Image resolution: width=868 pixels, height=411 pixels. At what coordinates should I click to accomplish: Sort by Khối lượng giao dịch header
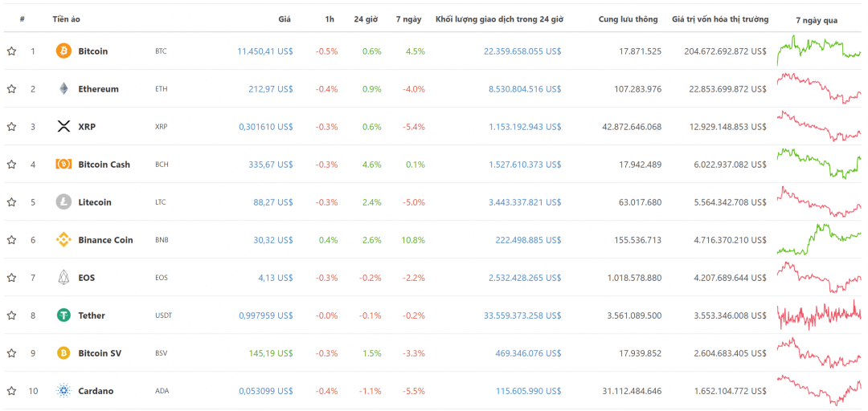pos(499,19)
